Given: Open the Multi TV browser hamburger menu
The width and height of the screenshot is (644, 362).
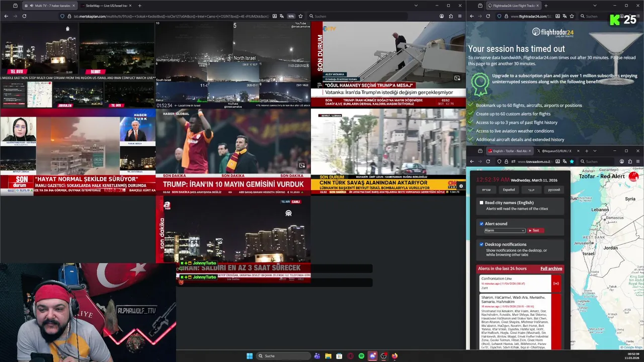Looking at the screenshot, I should pyautogui.click(x=460, y=16).
